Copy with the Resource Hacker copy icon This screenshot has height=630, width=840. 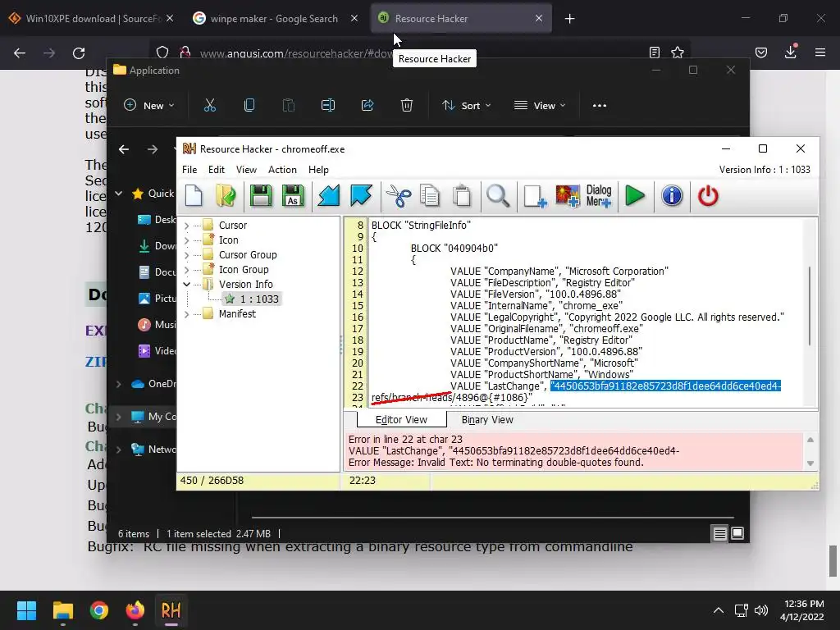pyautogui.click(x=430, y=196)
